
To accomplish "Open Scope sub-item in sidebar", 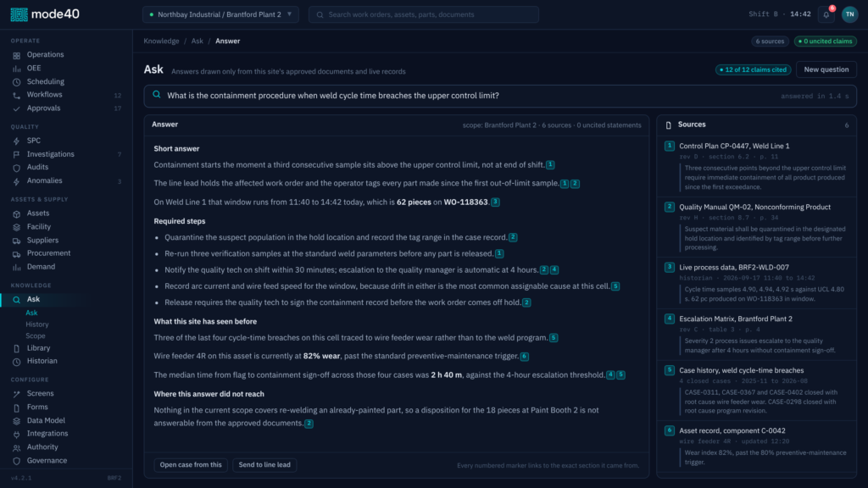I will [x=36, y=335].
